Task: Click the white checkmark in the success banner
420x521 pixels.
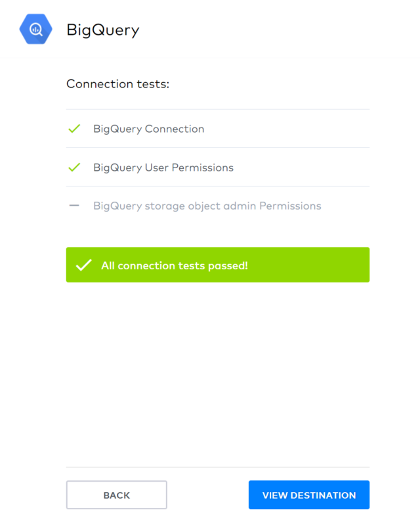Action: tap(83, 265)
